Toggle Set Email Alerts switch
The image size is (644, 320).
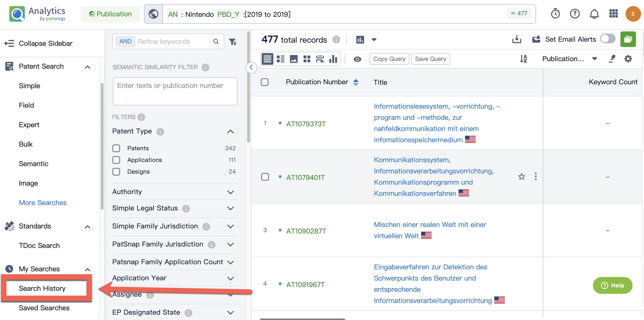(x=608, y=39)
